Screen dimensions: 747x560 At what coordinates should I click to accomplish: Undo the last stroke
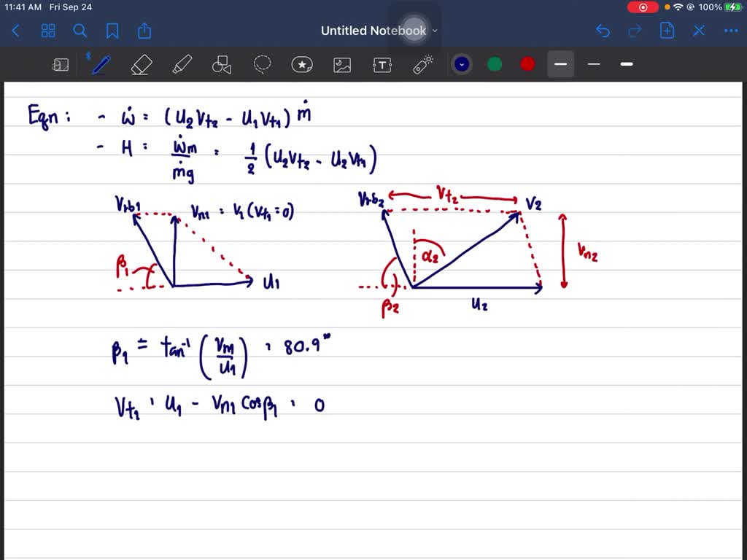[x=603, y=31]
